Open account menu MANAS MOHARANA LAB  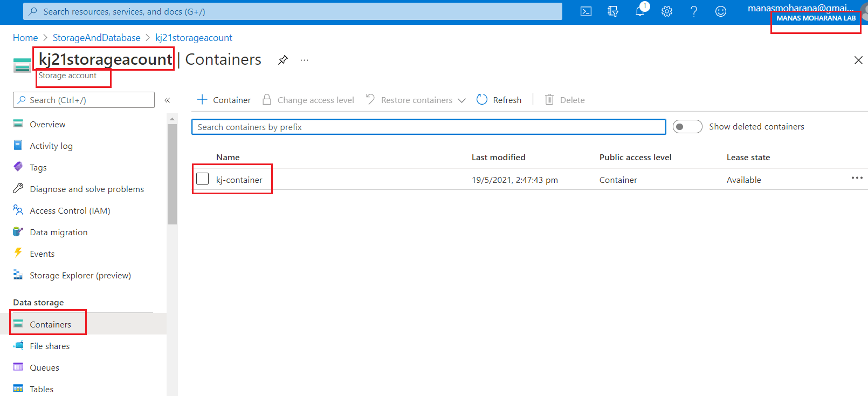pyautogui.click(x=816, y=18)
